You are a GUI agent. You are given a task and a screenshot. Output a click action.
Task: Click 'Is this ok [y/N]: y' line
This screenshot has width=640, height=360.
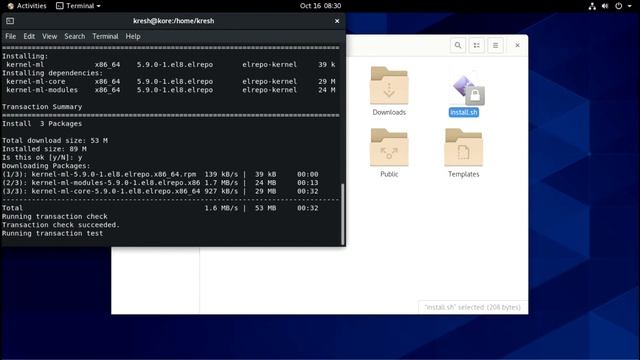pos(42,158)
